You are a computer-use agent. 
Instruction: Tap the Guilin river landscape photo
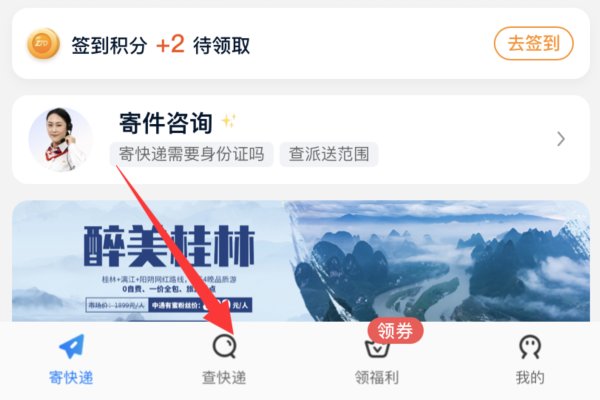click(x=440, y=261)
